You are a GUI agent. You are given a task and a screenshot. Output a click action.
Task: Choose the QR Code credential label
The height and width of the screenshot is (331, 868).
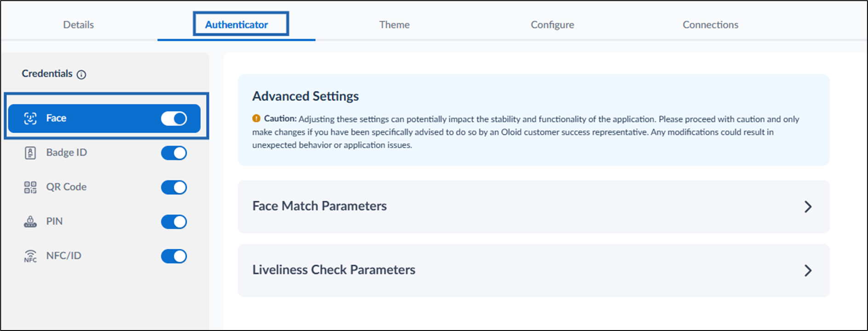click(x=66, y=187)
